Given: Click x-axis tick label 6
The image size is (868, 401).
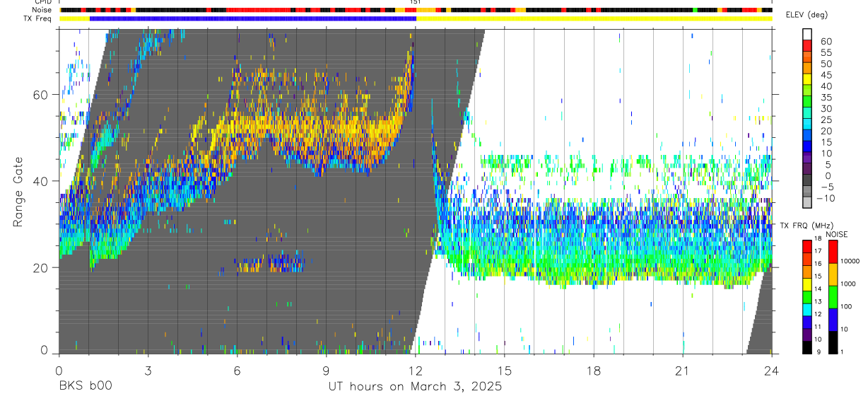Looking at the screenshot, I should pyautogui.click(x=237, y=371).
